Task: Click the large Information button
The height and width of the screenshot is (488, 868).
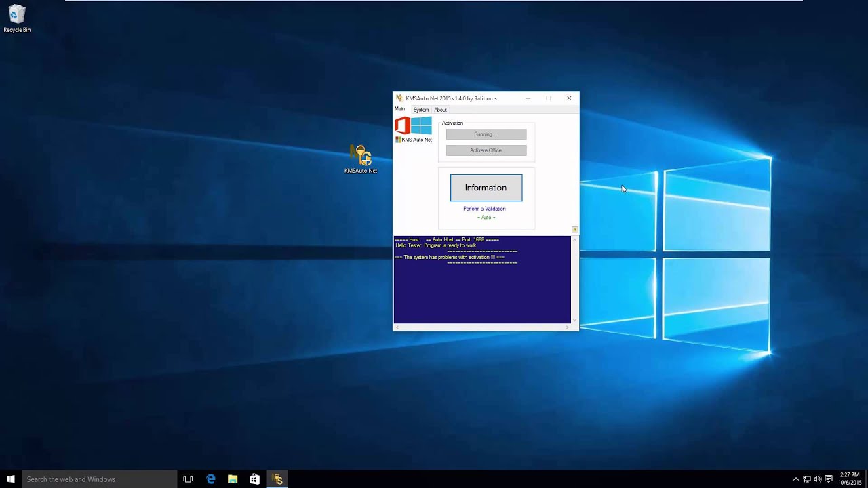Action: click(486, 188)
